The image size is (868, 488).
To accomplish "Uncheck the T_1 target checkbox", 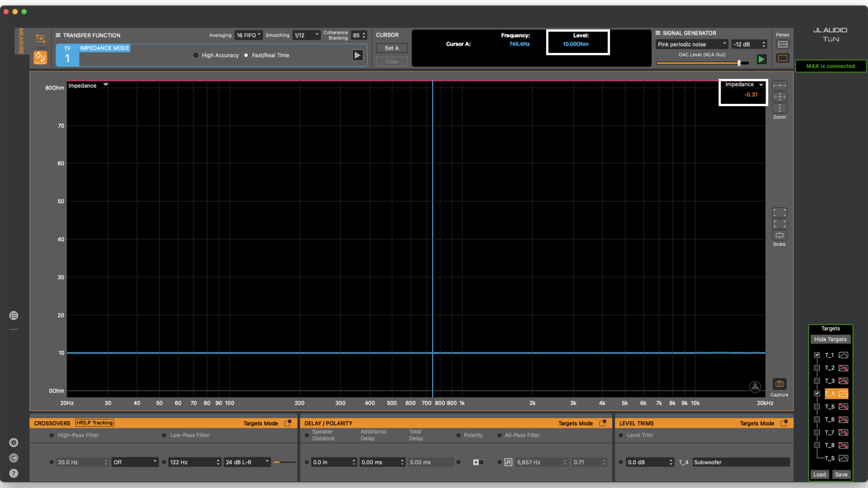I will 817,355.
